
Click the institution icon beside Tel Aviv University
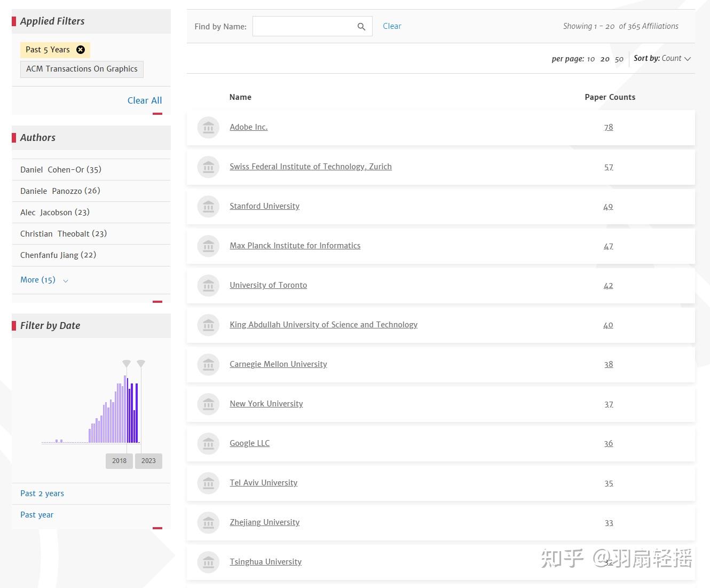[x=208, y=483]
